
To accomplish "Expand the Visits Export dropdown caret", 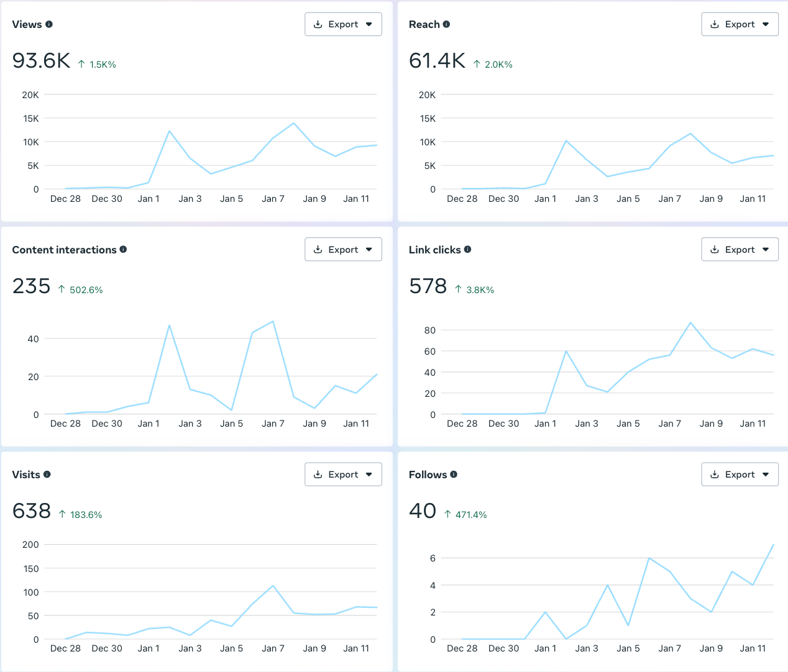I will tap(369, 474).
